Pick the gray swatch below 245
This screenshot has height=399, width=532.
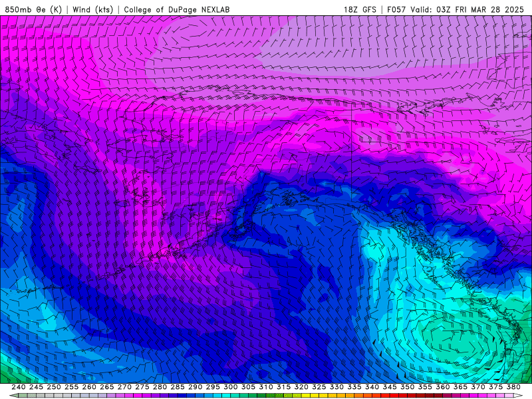(41, 396)
